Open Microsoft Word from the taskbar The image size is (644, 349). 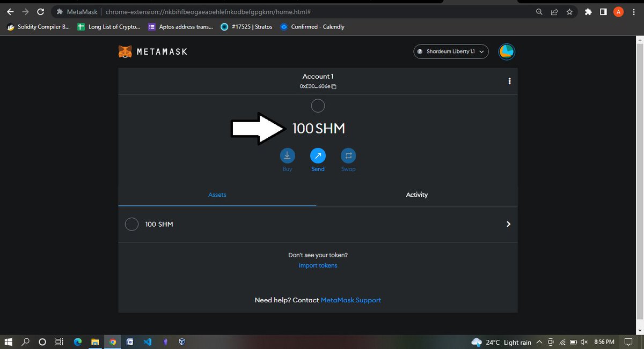(130, 342)
